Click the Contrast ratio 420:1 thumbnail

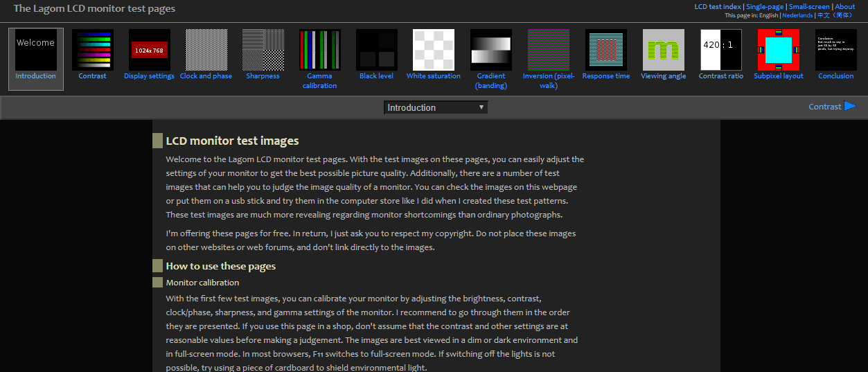(x=720, y=49)
